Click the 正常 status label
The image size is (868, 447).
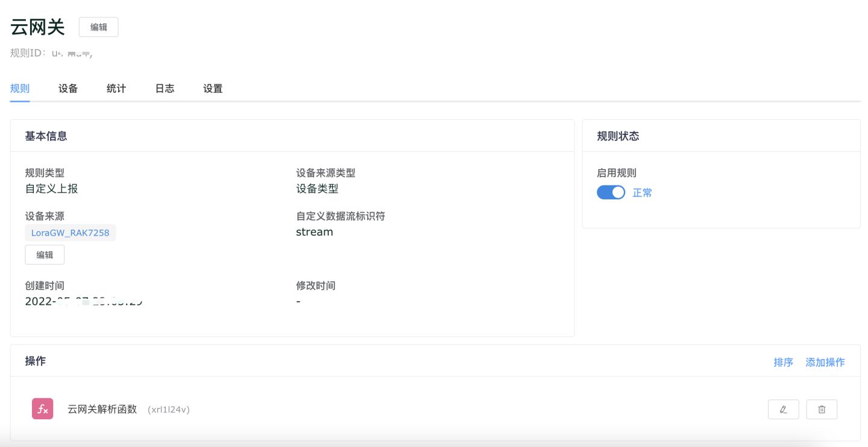click(x=641, y=192)
